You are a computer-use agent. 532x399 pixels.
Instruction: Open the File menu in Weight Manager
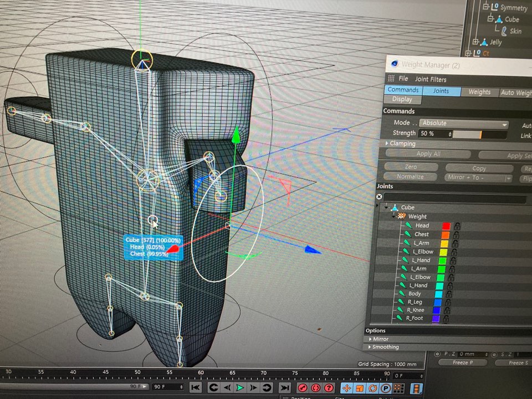tap(403, 78)
